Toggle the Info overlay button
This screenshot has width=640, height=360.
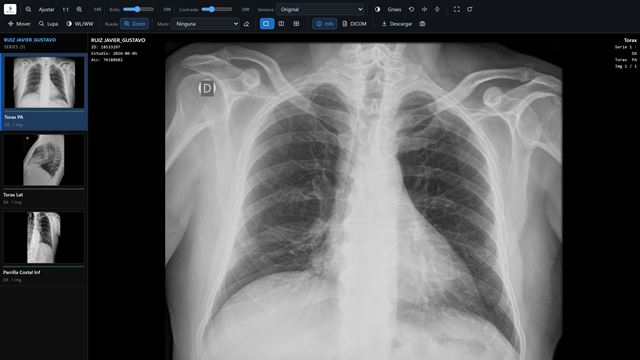click(x=325, y=24)
